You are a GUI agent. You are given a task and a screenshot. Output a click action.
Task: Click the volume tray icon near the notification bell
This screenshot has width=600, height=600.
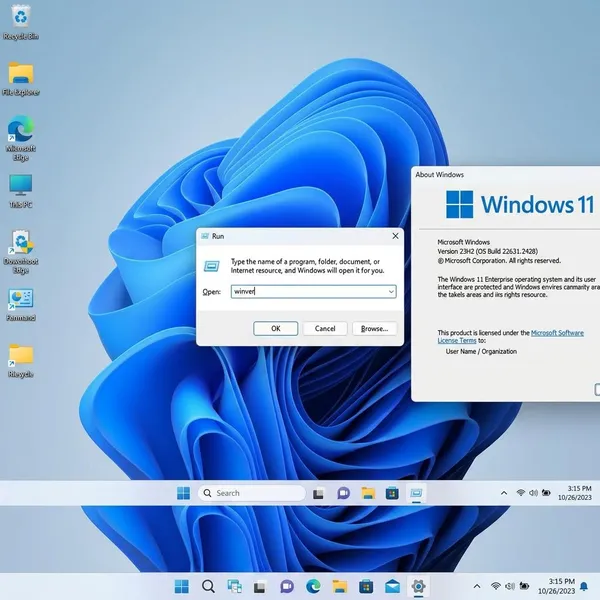coord(510,586)
